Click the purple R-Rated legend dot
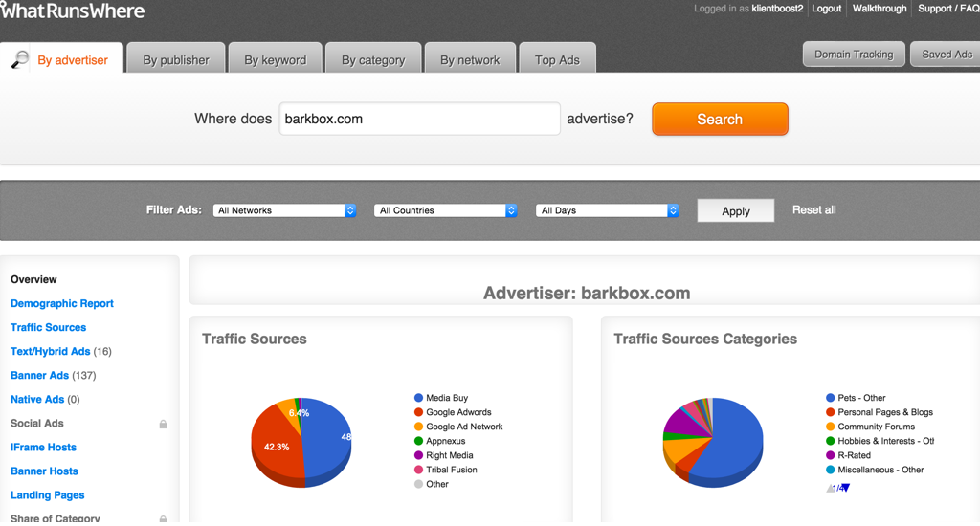The height and width of the screenshot is (526, 980). click(x=831, y=455)
